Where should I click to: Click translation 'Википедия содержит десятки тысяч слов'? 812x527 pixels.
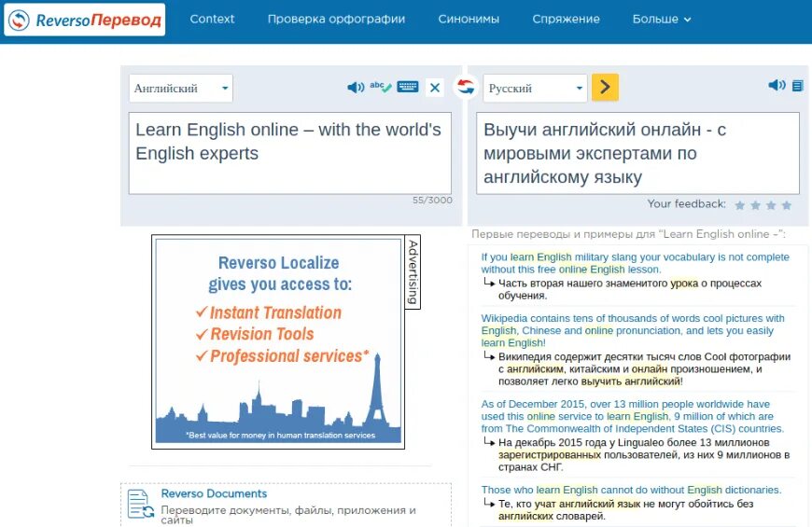point(644,369)
